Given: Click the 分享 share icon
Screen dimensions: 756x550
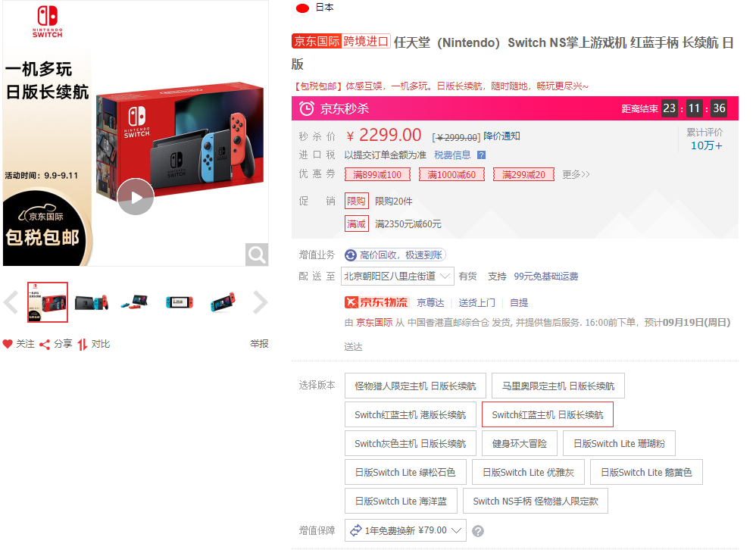Looking at the screenshot, I should coord(45,344).
